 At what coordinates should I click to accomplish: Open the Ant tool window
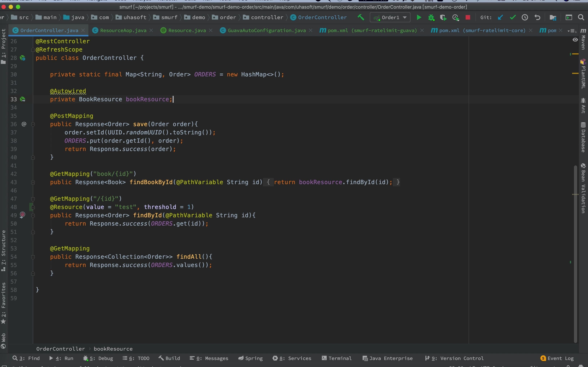[x=583, y=105]
